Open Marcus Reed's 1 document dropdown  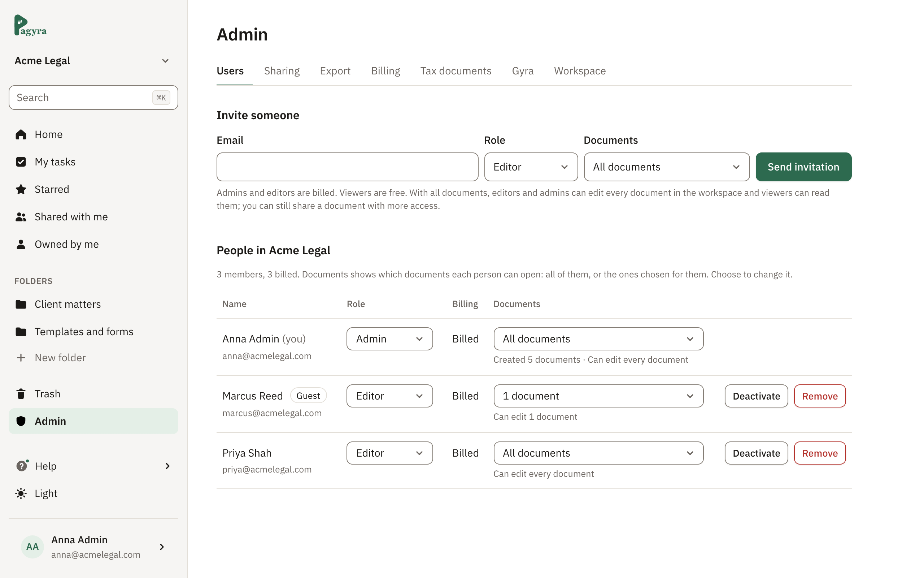(x=598, y=396)
